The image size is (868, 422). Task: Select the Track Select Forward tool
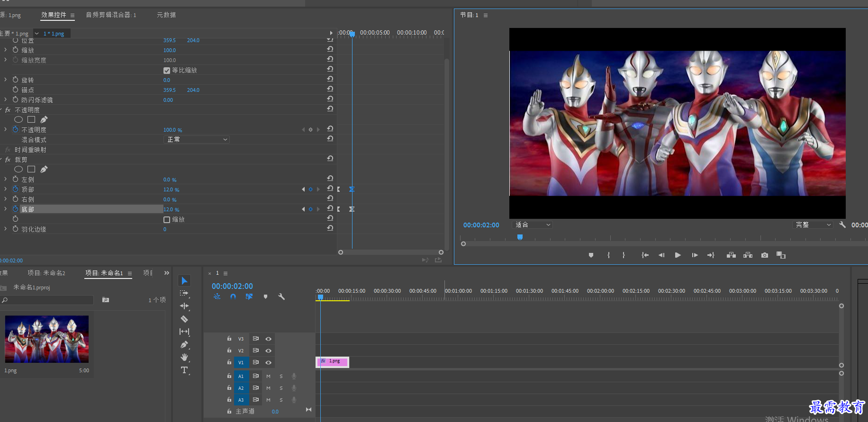click(184, 293)
